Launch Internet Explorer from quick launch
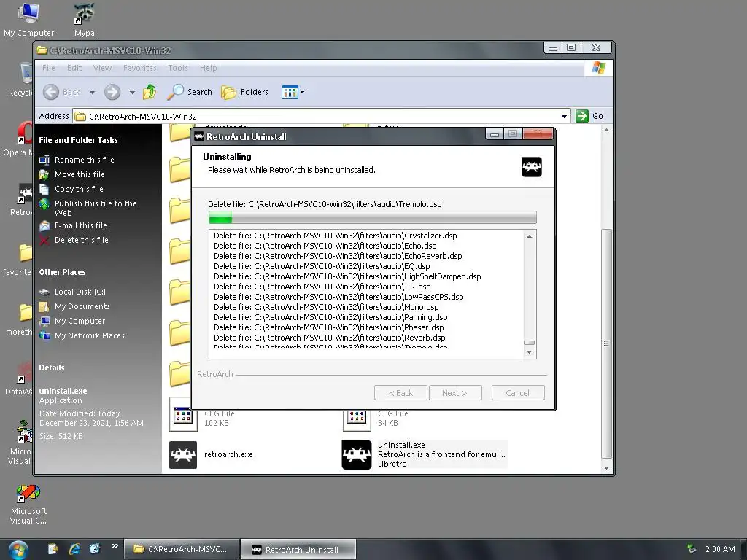This screenshot has height=560, width=747. (74, 549)
